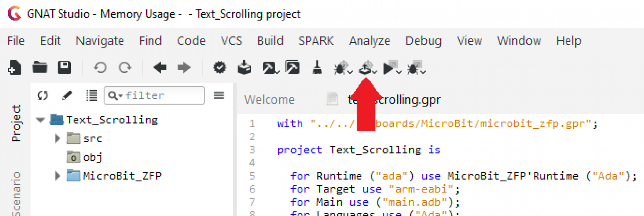Open the VCS menu

pos(231,41)
